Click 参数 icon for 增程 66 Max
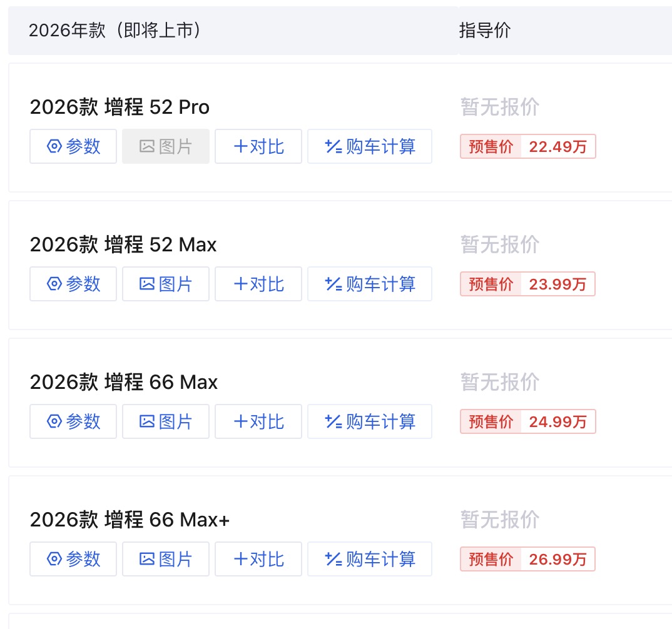The height and width of the screenshot is (629, 672). click(54, 421)
